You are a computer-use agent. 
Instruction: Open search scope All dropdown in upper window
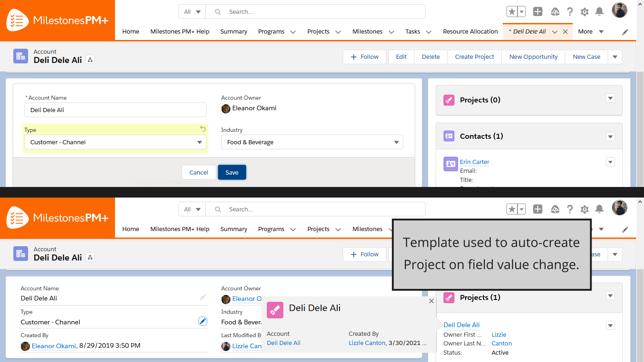pos(192,12)
